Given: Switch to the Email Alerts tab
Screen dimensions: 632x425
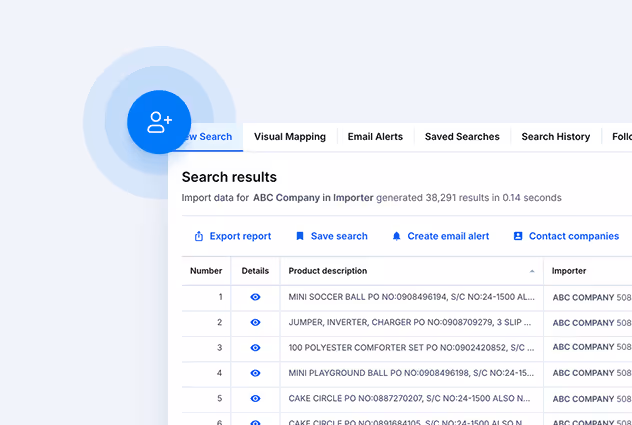Looking at the screenshot, I should [x=375, y=137].
